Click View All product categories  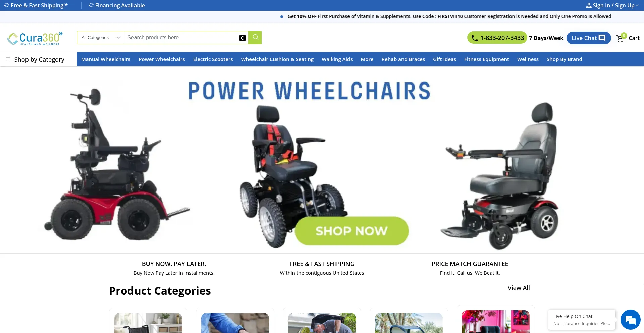click(x=519, y=288)
